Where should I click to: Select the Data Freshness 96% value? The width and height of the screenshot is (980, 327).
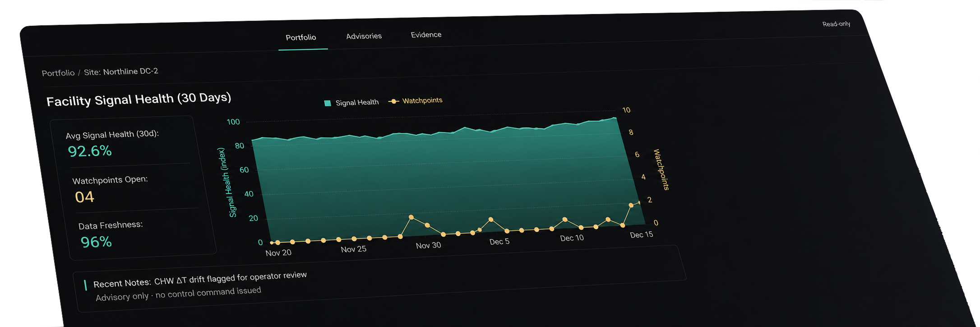96,242
